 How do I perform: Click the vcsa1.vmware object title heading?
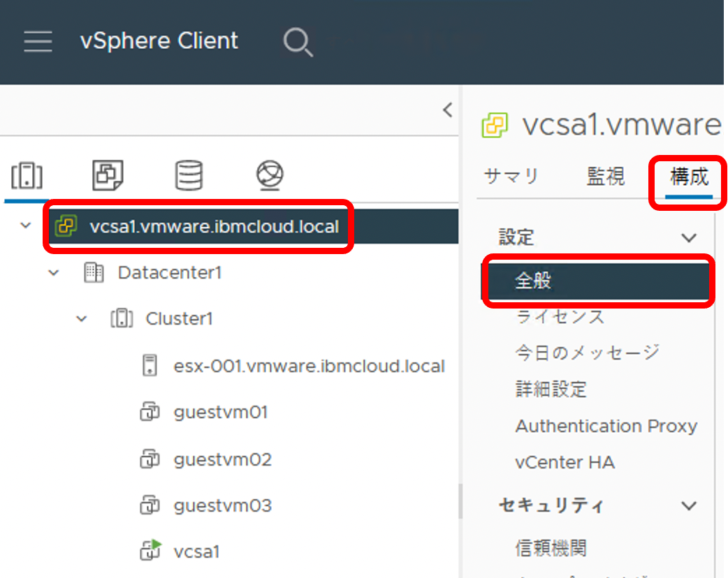click(x=622, y=125)
